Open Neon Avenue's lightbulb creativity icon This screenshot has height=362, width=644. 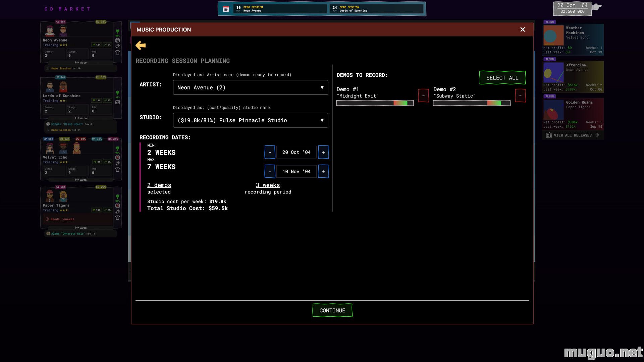[117, 32]
